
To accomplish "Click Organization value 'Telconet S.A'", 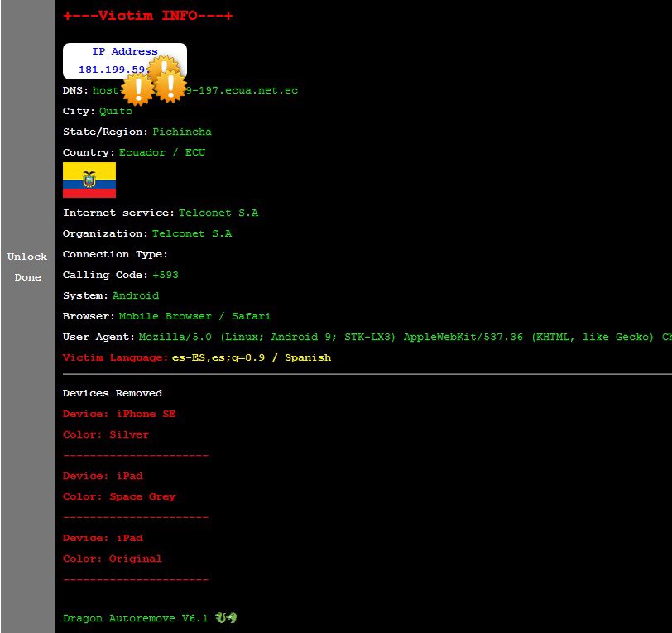I will (192, 233).
